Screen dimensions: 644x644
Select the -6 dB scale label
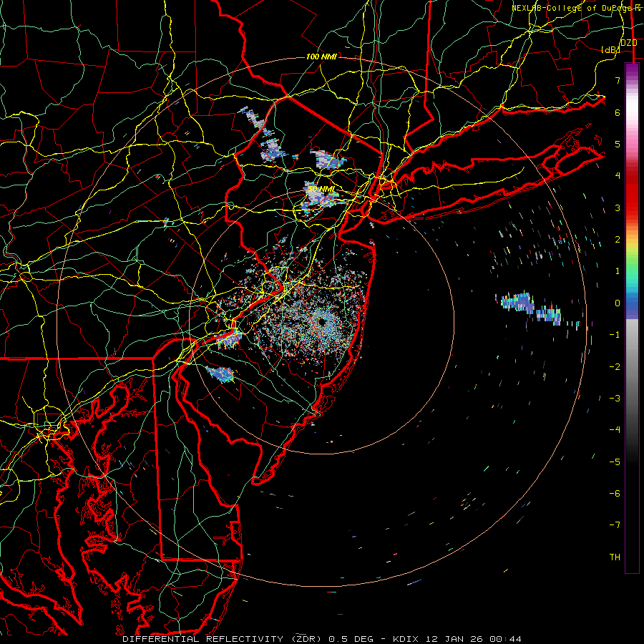615,494
